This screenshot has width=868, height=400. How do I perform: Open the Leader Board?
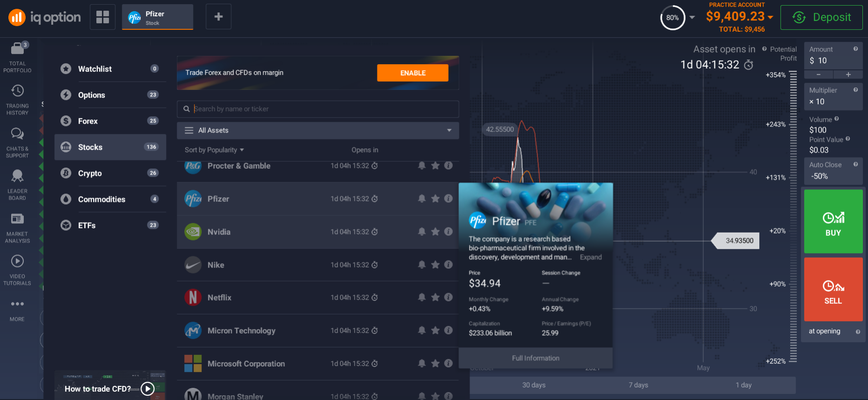(x=18, y=185)
